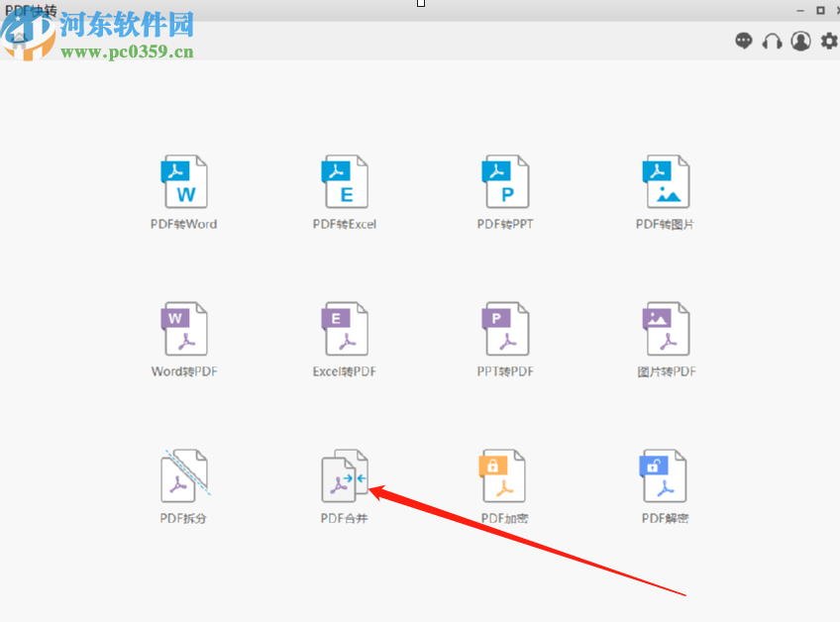Open the feedback message bubble
Screen dimensions: 840x622
(x=743, y=42)
